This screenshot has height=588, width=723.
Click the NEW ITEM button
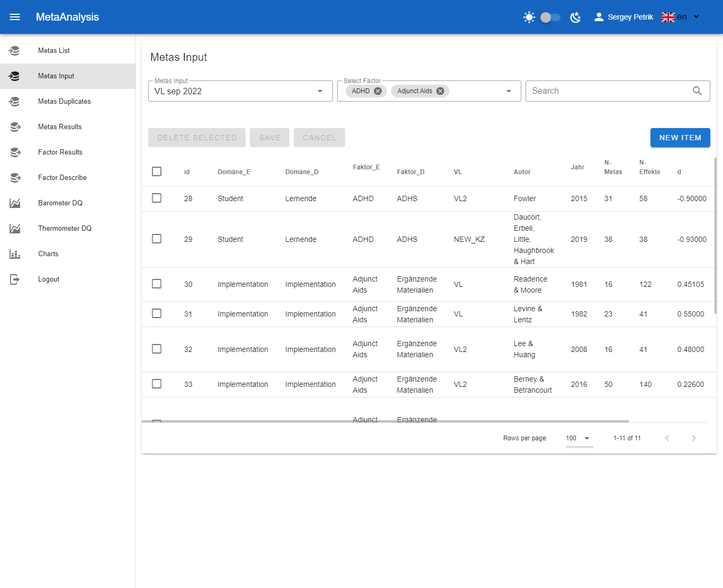[680, 138]
